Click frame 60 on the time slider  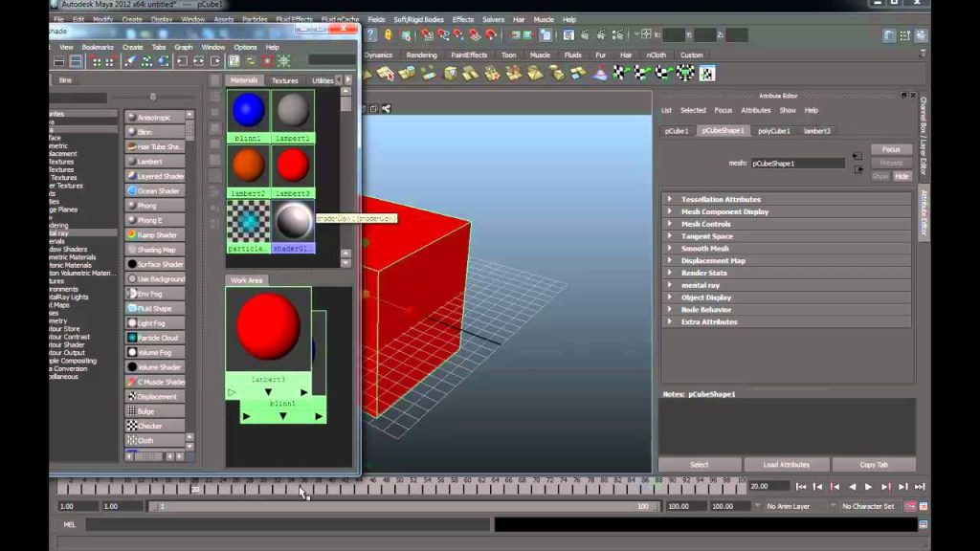click(x=468, y=486)
